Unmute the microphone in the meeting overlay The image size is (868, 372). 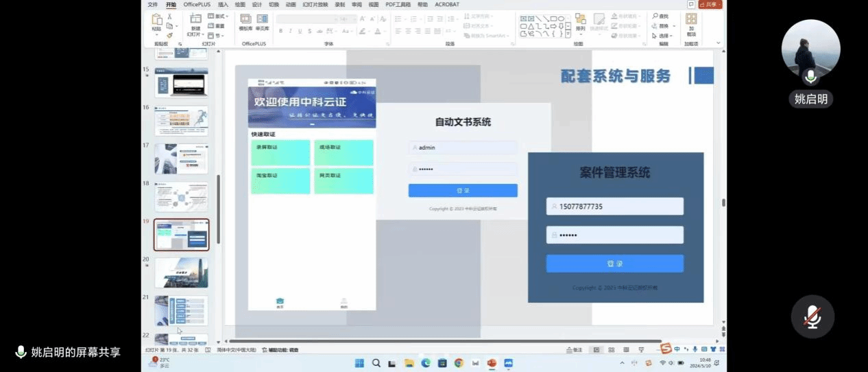pos(812,317)
